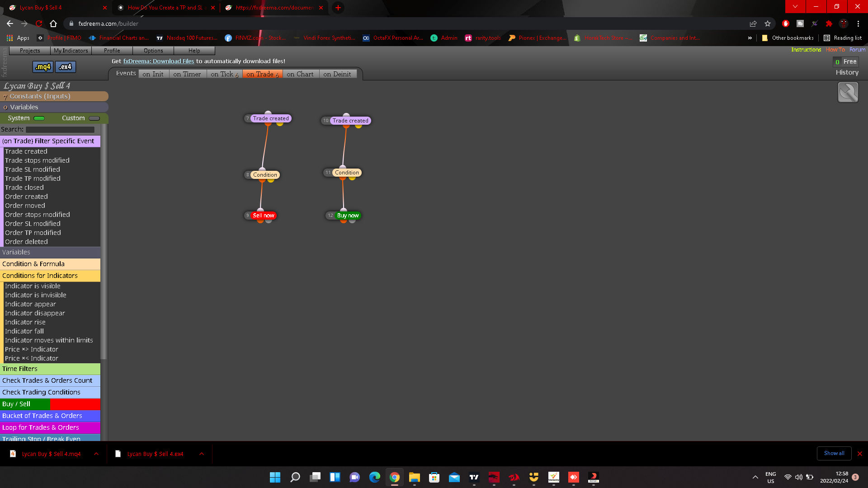
Task: Switch to the on Chart tab
Action: coord(300,74)
